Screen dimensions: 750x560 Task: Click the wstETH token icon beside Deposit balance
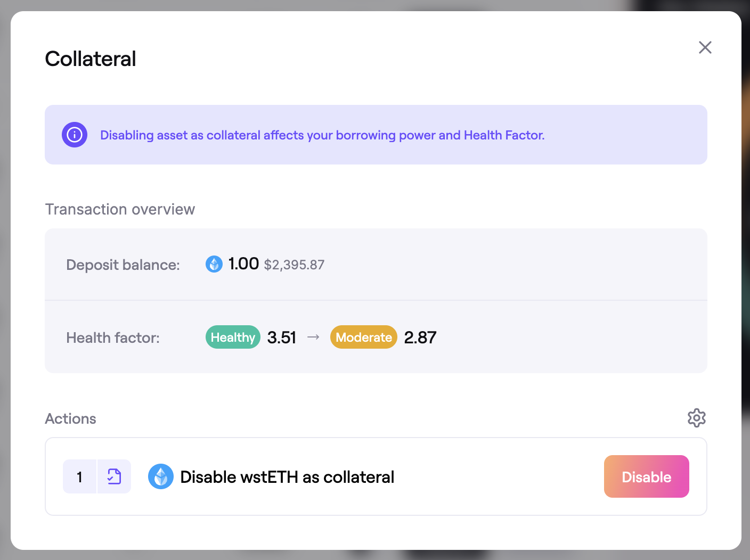coord(214,264)
